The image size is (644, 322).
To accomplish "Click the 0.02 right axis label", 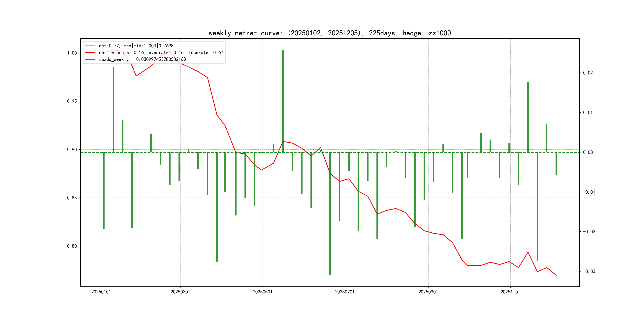I will tap(588, 73).
